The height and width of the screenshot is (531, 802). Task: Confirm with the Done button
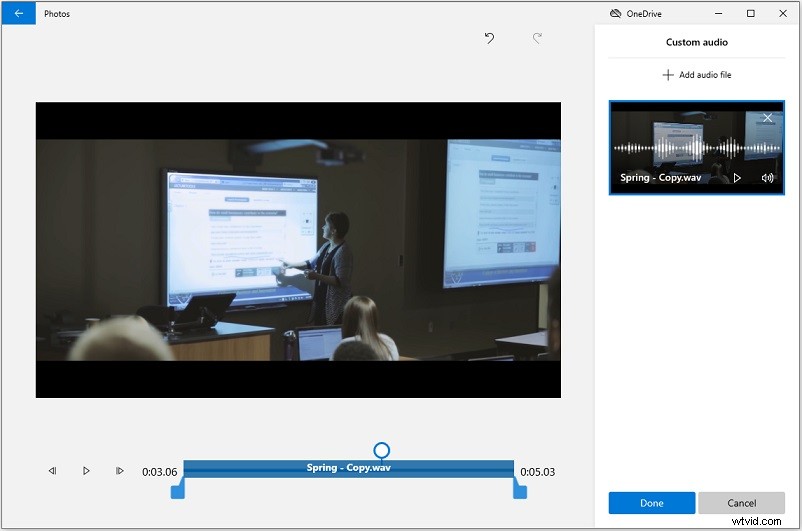[651, 503]
